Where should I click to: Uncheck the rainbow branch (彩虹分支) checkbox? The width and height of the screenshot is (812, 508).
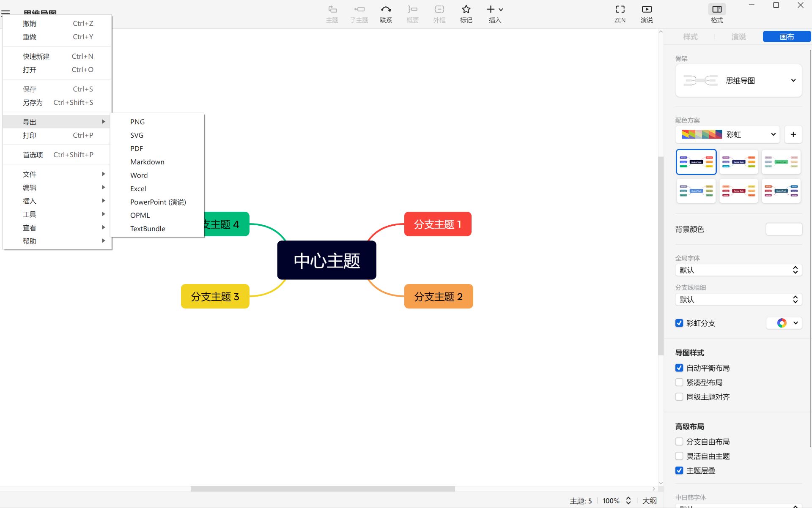679,323
